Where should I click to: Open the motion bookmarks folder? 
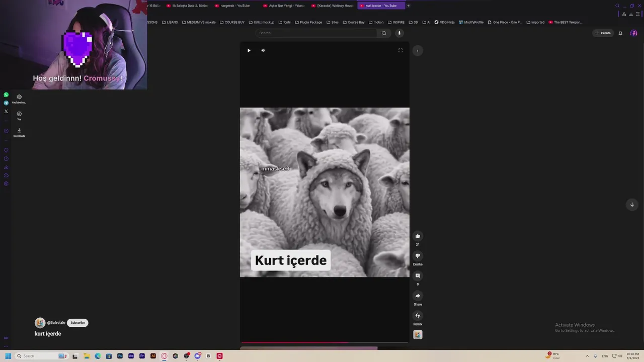coord(376,22)
